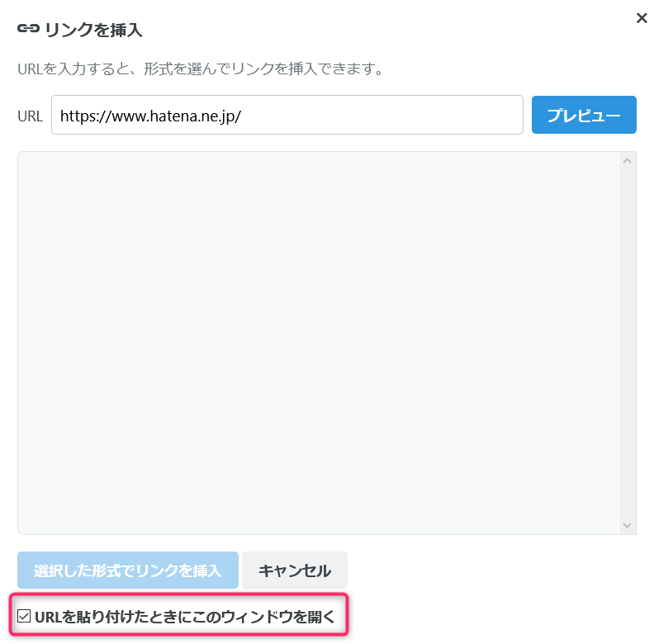Click 選択した形式でリンクを挿入 button
This screenshot has height=644, width=654.
click(128, 571)
